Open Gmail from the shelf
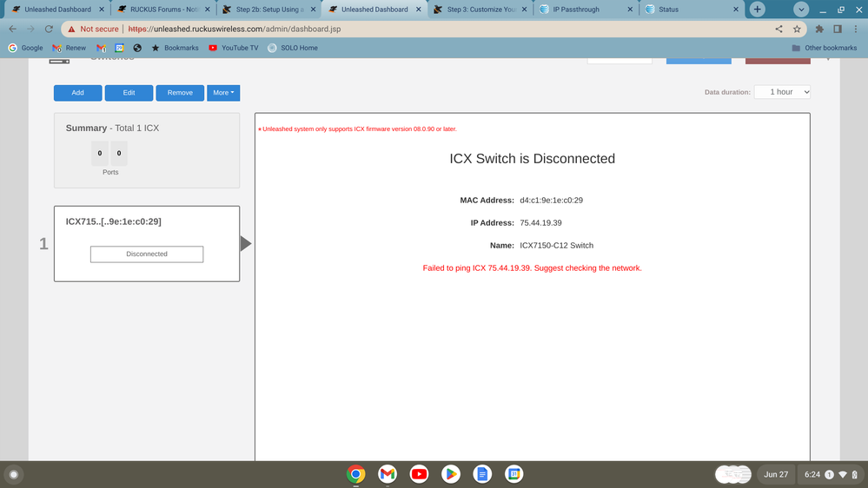 (x=388, y=474)
